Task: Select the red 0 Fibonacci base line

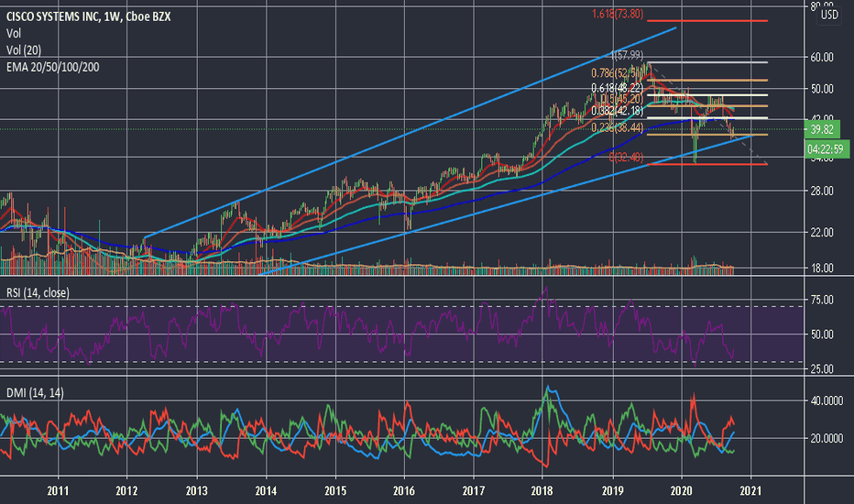Action: pyautogui.click(x=707, y=164)
